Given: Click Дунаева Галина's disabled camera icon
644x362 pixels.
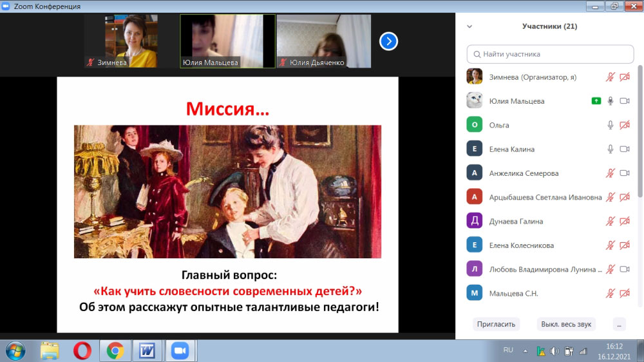Looking at the screenshot, I should (625, 221).
